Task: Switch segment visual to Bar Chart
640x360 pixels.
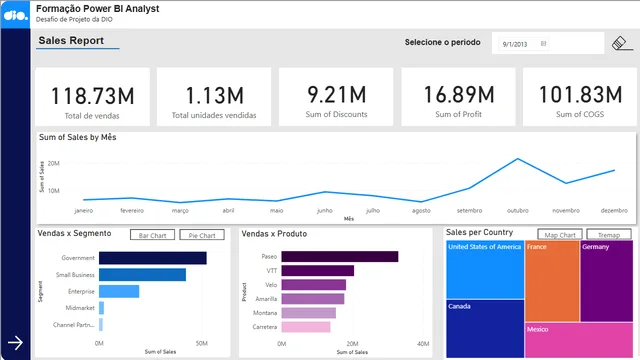Action: [152, 235]
